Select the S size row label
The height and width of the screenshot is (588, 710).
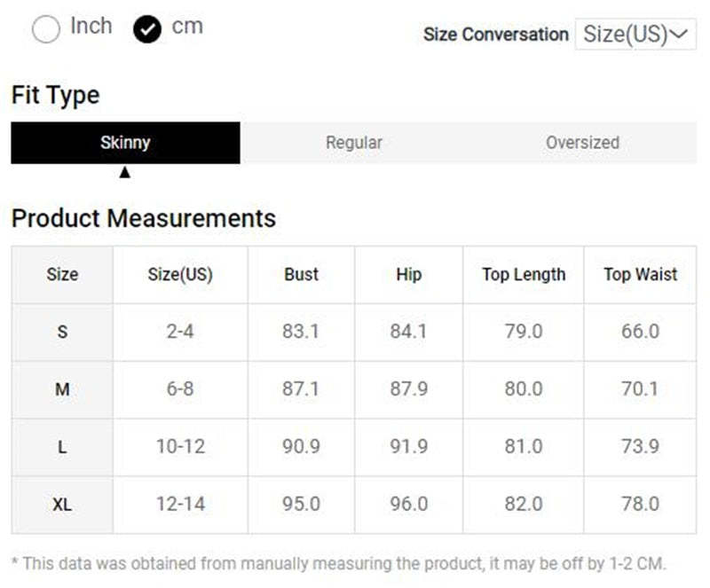62,333
